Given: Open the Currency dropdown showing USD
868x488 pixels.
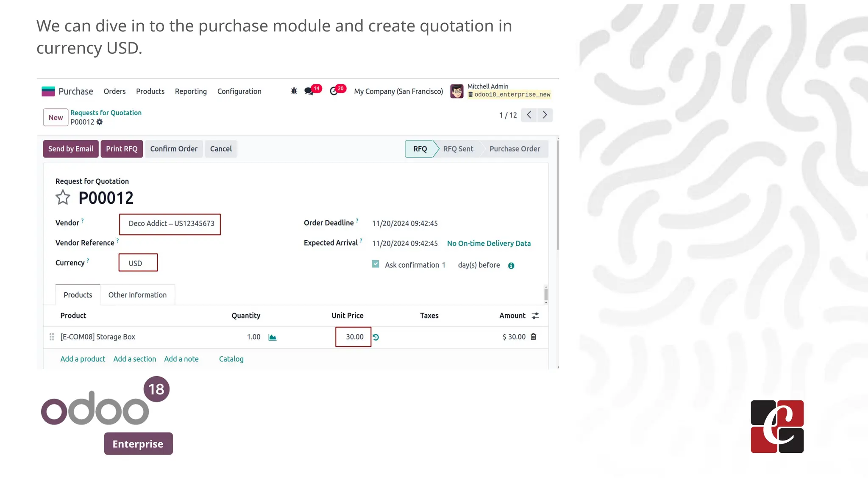Looking at the screenshot, I should (138, 263).
